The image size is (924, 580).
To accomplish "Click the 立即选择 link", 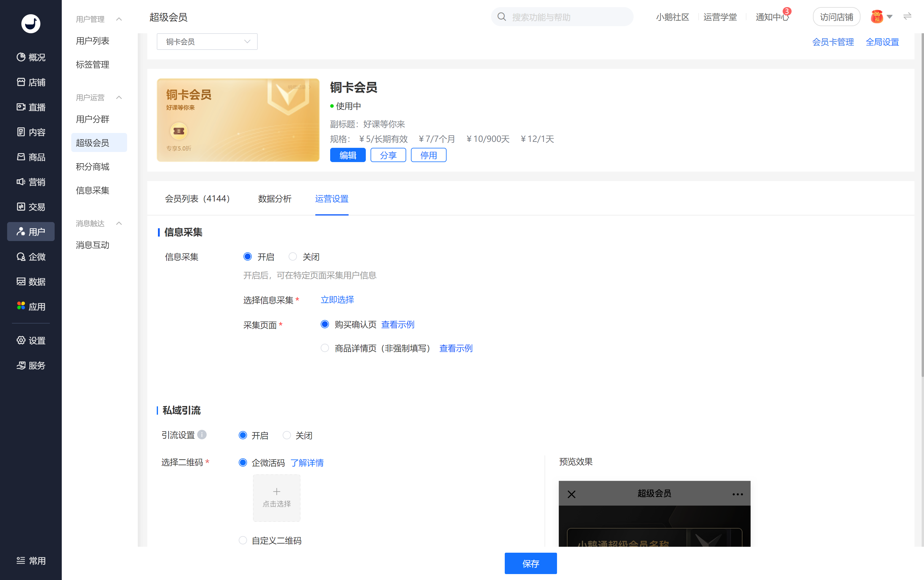I will 337,299.
